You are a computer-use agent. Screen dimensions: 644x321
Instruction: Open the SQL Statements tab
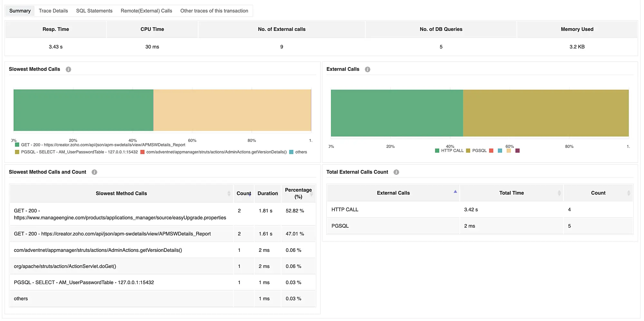click(x=94, y=11)
